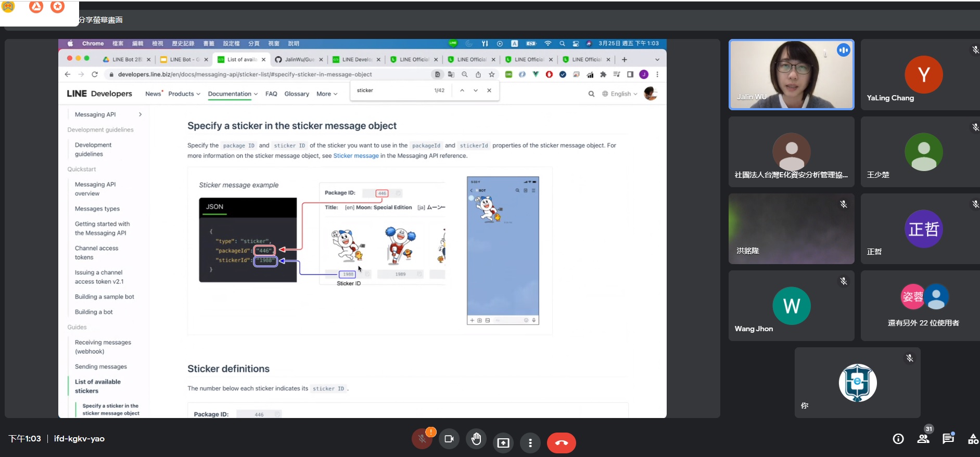Open Sending messages sidebar item
The image size is (980, 457).
[x=101, y=367]
